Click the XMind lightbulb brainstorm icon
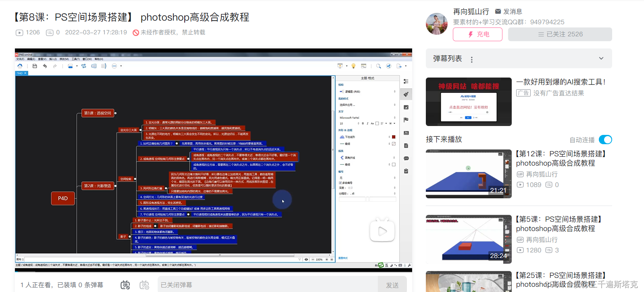The width and height of the screenshot is (644, 292). tap(354, 66)
